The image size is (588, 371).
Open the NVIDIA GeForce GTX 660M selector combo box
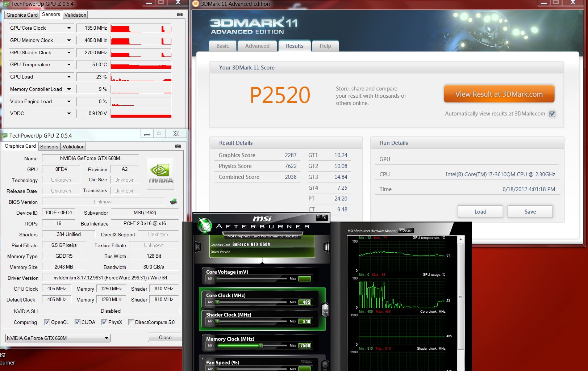tap(58, 338)
